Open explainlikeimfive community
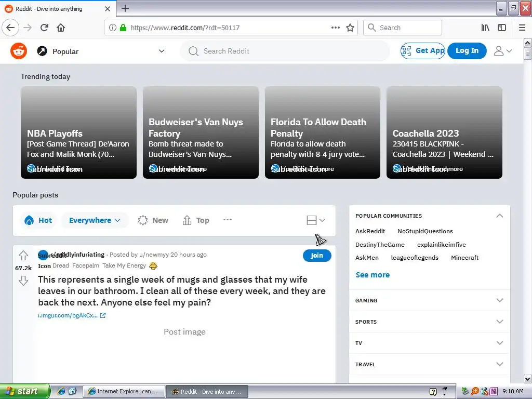Viewport: 532px width, 399px height. click(x=442, y=245)
